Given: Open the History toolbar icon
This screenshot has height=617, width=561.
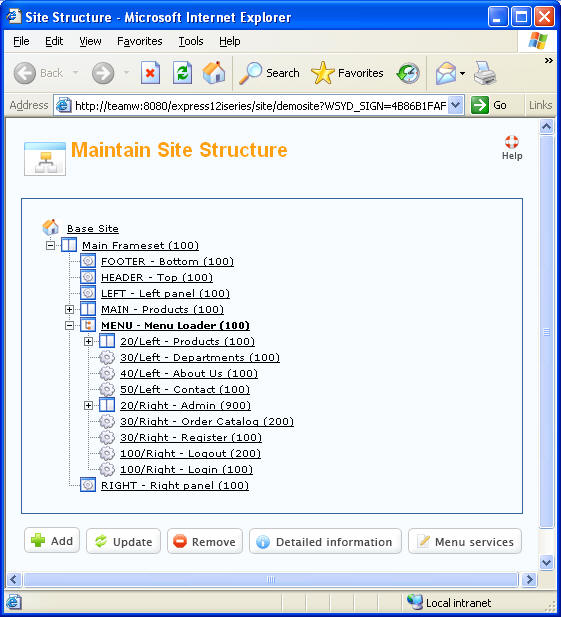Looking at the screenshot, I should point(408,73).
